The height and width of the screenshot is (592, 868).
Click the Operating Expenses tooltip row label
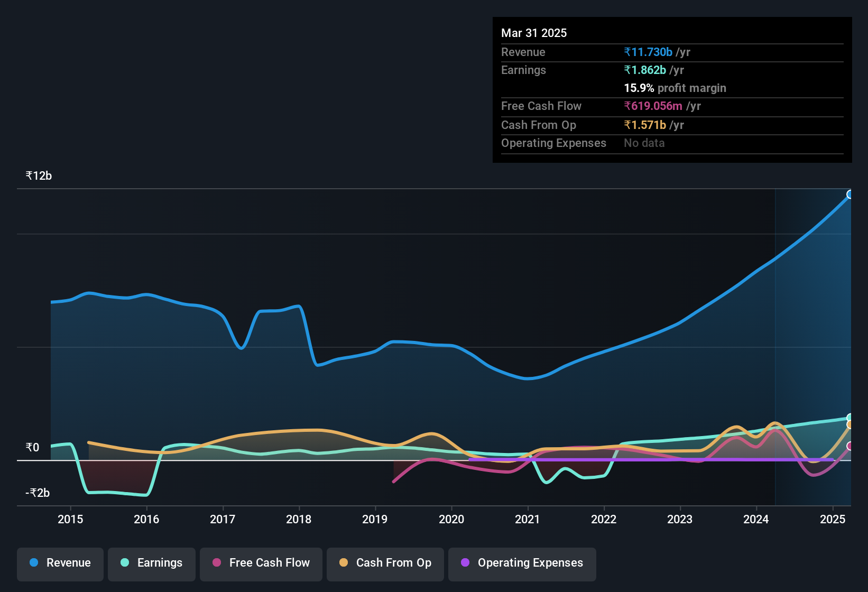point(553,143)
